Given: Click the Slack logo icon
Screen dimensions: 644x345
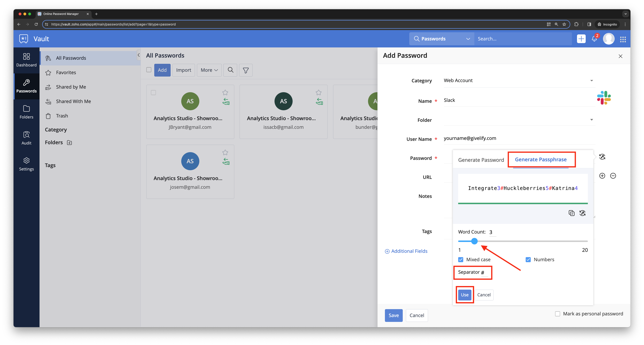Looking at the screenshot, I should click(604, 98).
